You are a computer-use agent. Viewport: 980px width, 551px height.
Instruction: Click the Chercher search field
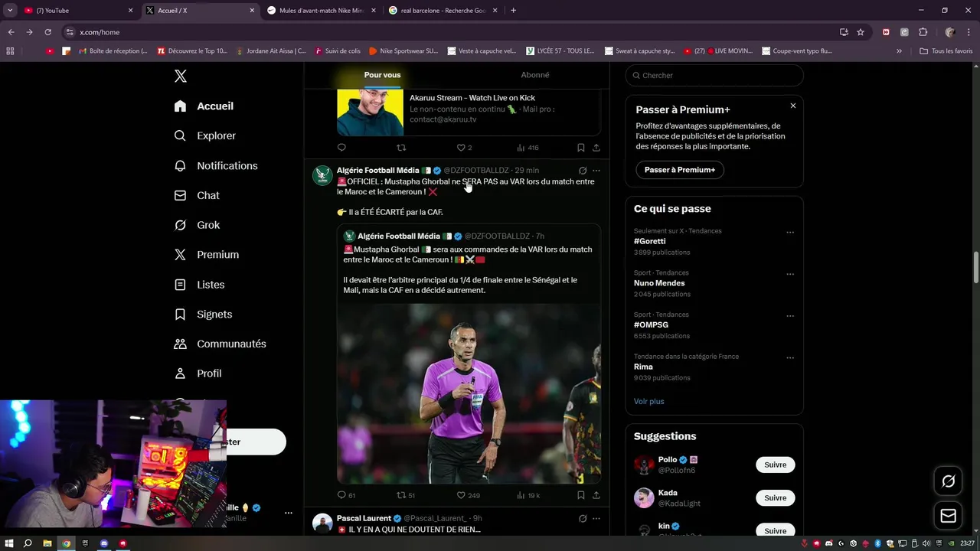click(714, 75)
